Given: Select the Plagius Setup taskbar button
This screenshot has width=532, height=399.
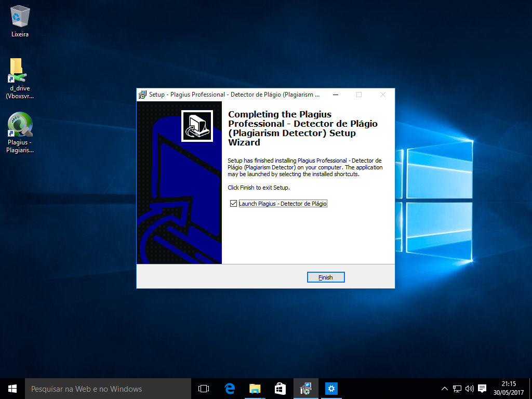Looking at the screenshot, I should [x=306, y=389].
